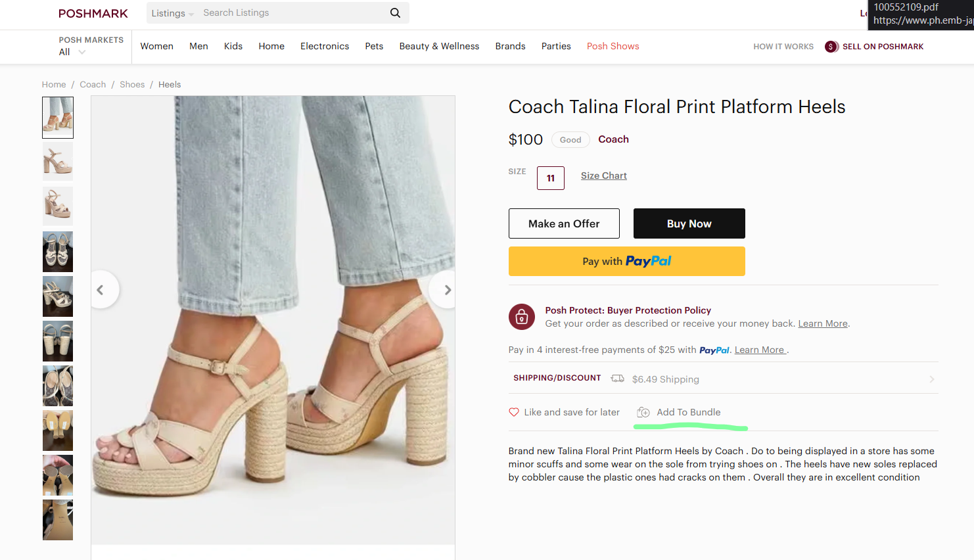Select first thumbnail of heels with jeans
Image resolution: width=974 pixels, height=560 pixels.
point(58,118)
